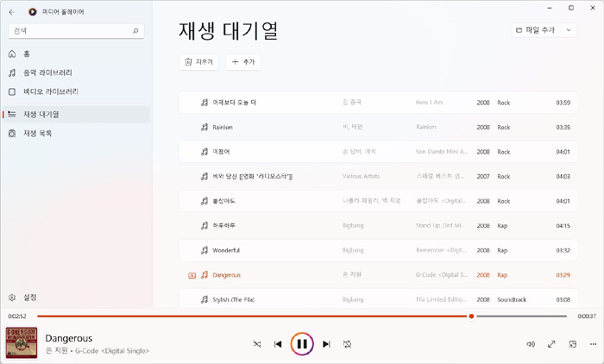Open the 홈 page

pos(76,54)
